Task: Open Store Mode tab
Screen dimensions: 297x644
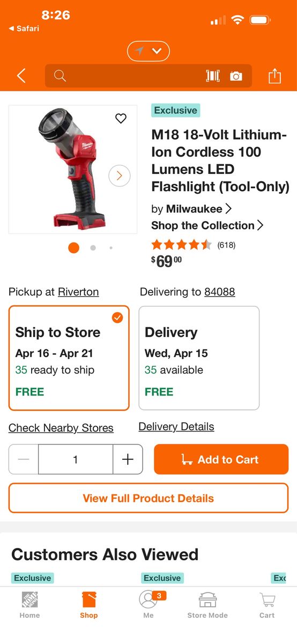Action: click(x=207, y=605)
